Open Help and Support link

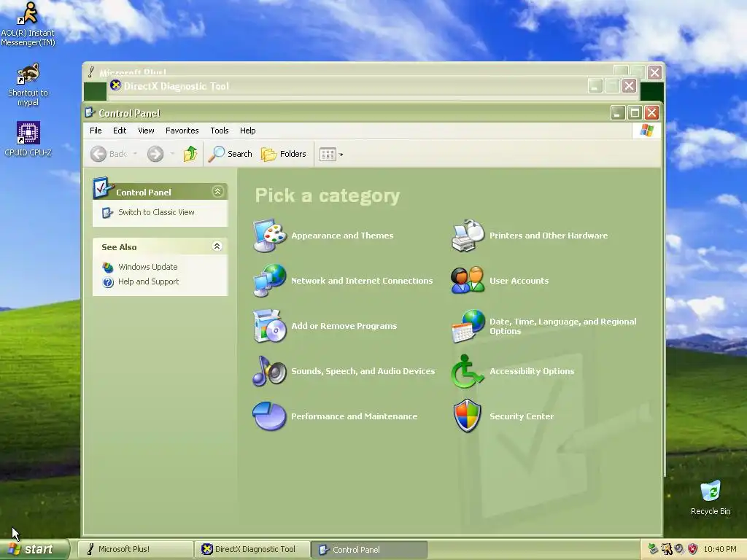coord(149,282)
